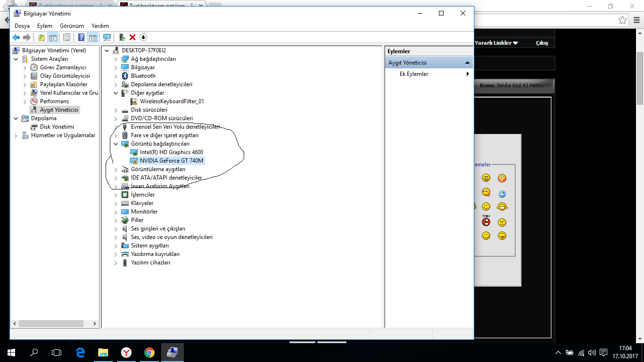The image size is (644, 362).
Task: Click left pane horizontal scrollbar right arrow
Action: (x=95, y=324)
